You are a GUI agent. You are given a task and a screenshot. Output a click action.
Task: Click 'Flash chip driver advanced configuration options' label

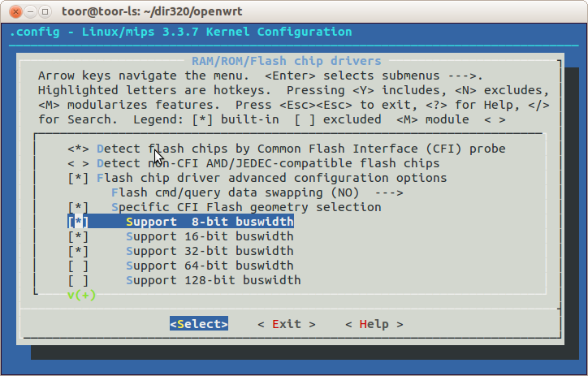[x=272, y=178]
